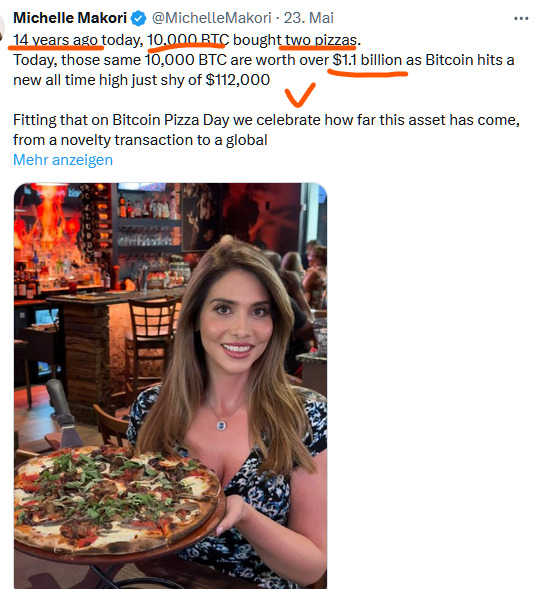The image size is (536, 589).
Task: Click the orange checkmark annotation
Action: [x=299, y=95]
